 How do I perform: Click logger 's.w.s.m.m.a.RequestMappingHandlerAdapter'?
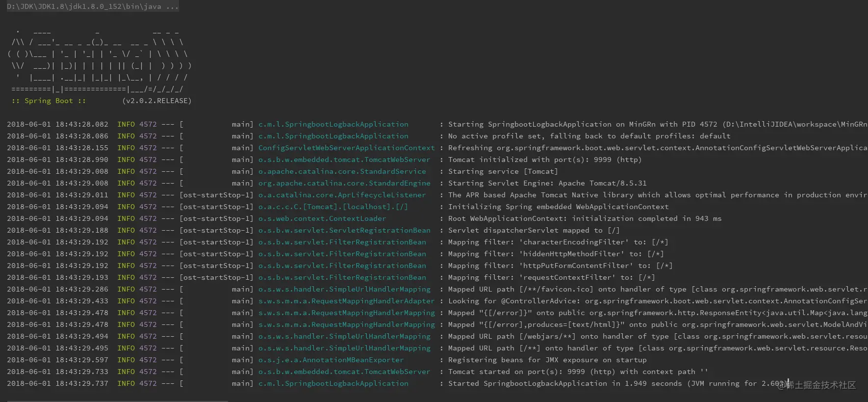point(347,301)
